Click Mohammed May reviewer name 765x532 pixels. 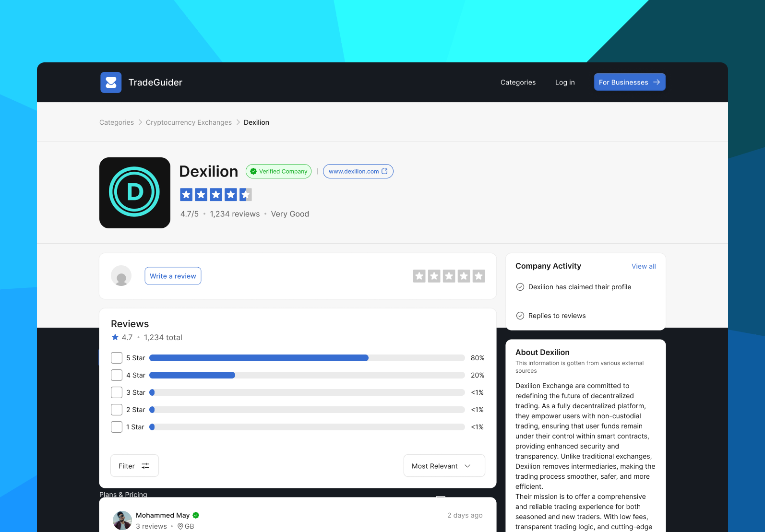163,515
